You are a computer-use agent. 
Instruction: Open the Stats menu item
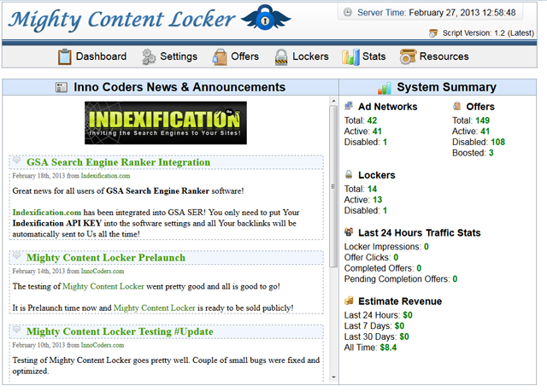click(373, 57)
